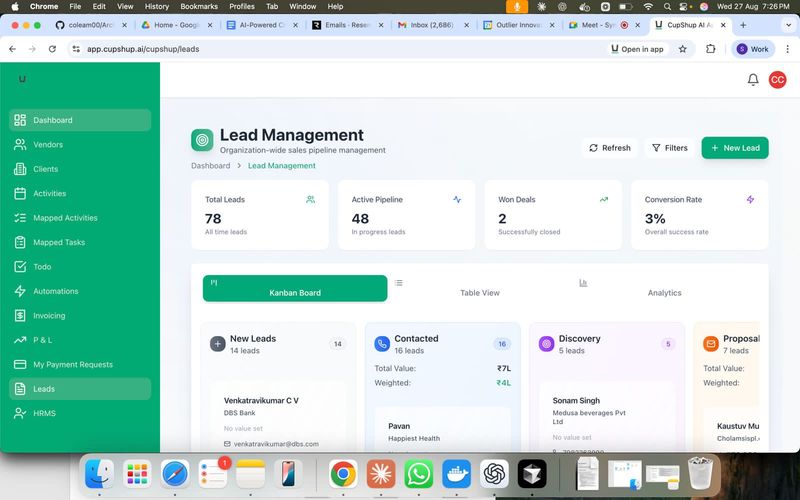Open Vendors in the sidebar
This screenshot has height=500, width=800.
point(80,144)
